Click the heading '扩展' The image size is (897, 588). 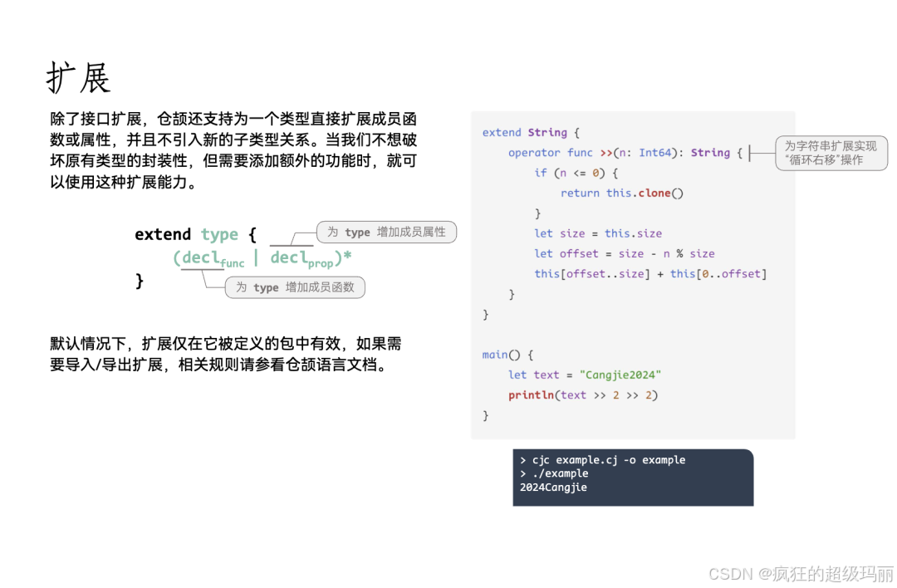78,77
